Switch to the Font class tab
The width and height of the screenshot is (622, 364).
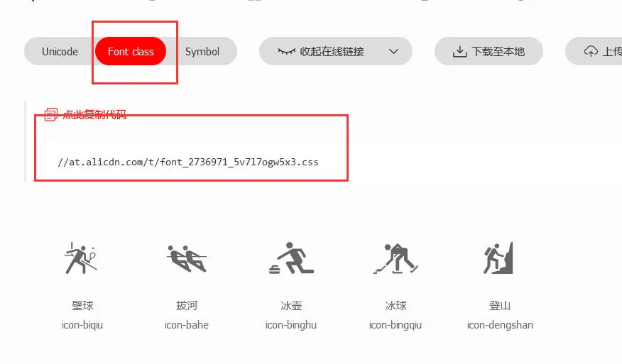(131, 52)
